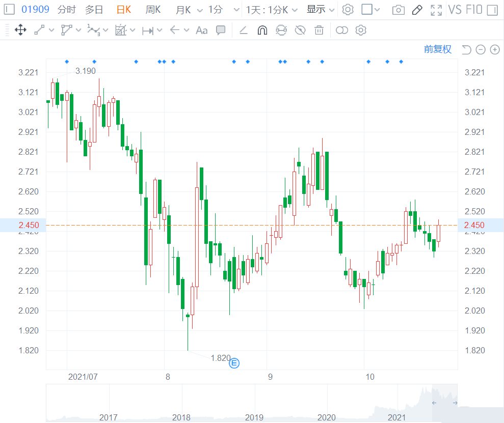Select the line segment drawing tool

click(40, 30)
